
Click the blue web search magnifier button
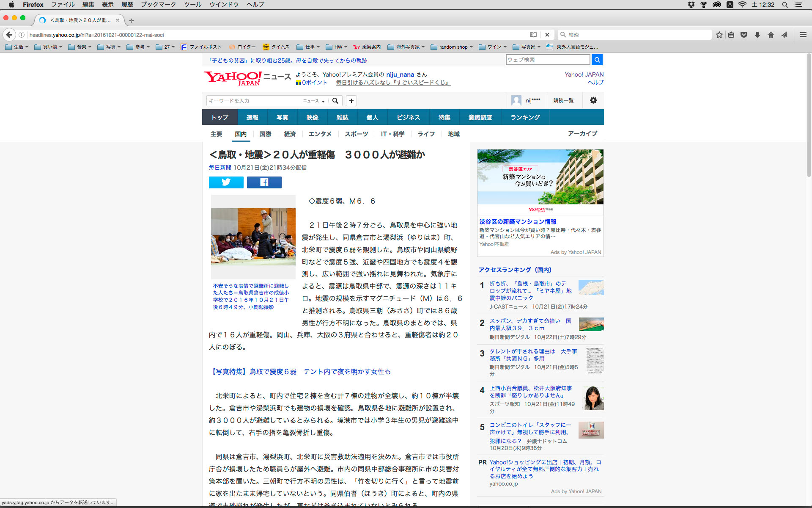tap(597, 60)
